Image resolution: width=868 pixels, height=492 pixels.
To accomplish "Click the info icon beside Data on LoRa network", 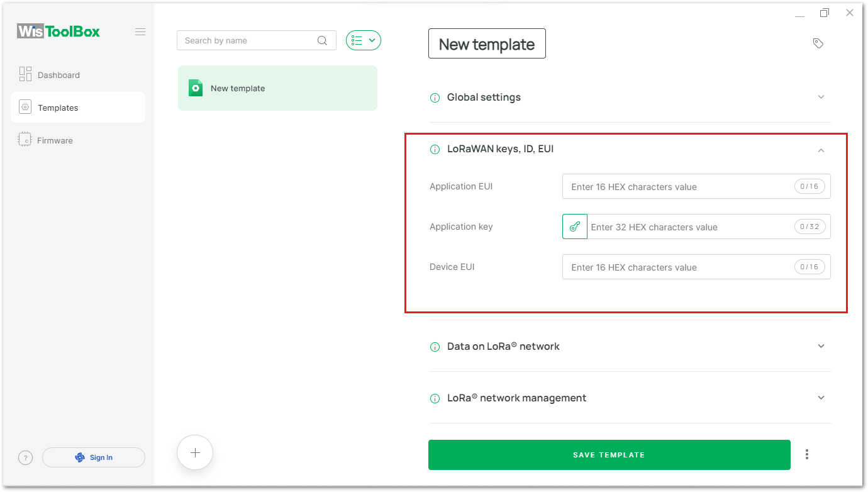I will (435, 347).
